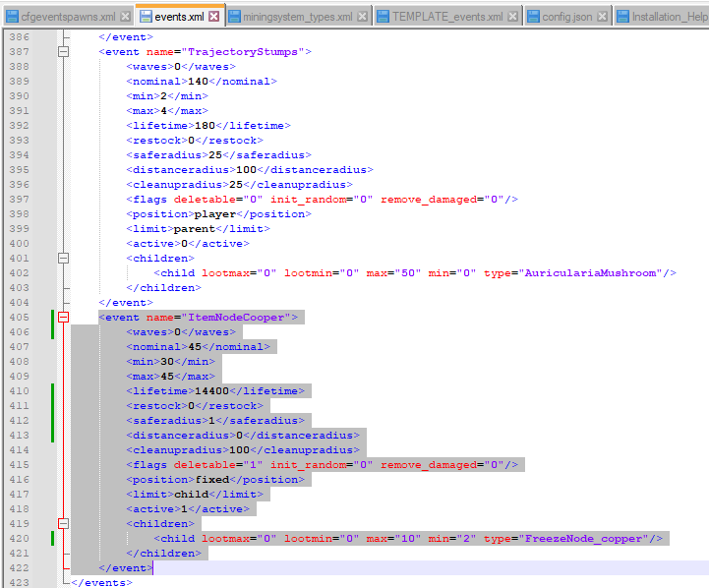Click the active value 1 on line 418
This screenshot has height=588, width=709.
coord(184,509)
